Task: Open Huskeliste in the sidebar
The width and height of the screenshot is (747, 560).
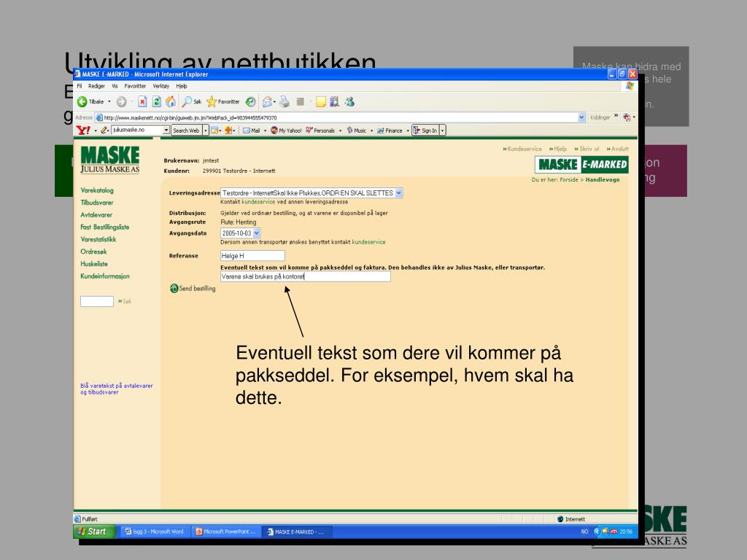Action: [94, 264]
